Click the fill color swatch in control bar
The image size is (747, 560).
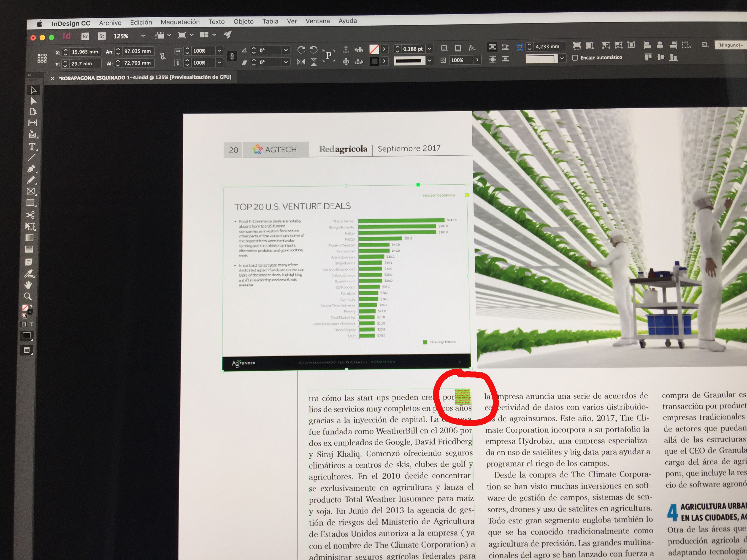(x=374, y=49)
